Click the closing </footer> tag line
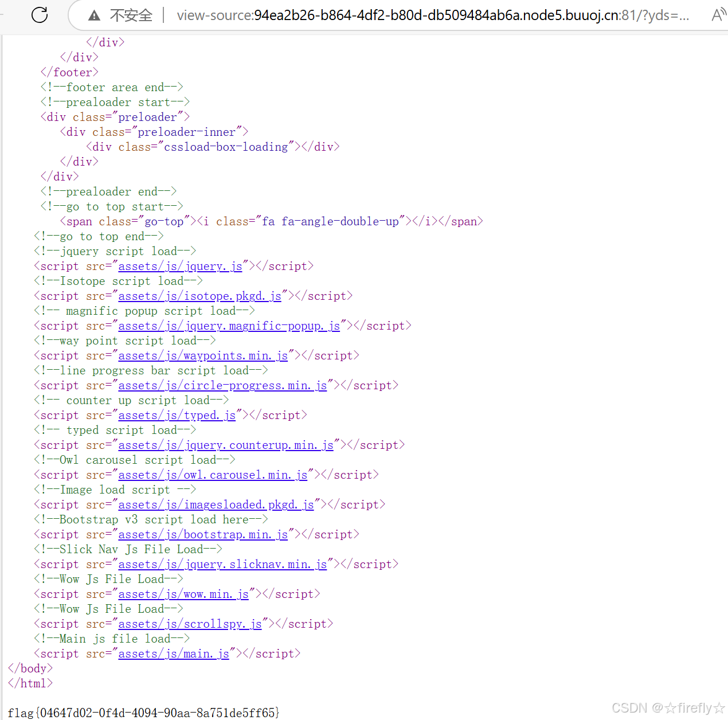This screenshot has height=720, width=728. (x=69, y=72)
